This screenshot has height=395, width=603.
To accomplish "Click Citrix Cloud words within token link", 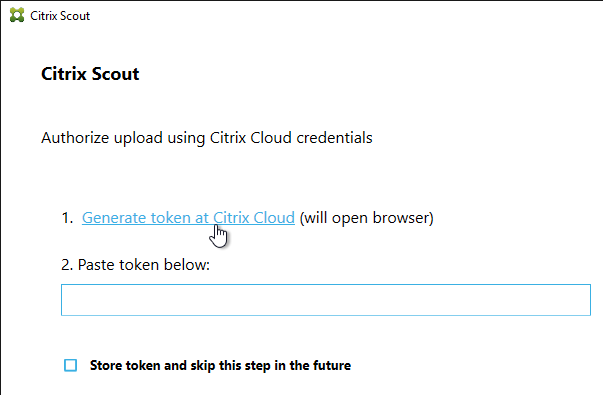I will [x=254, y=218].
